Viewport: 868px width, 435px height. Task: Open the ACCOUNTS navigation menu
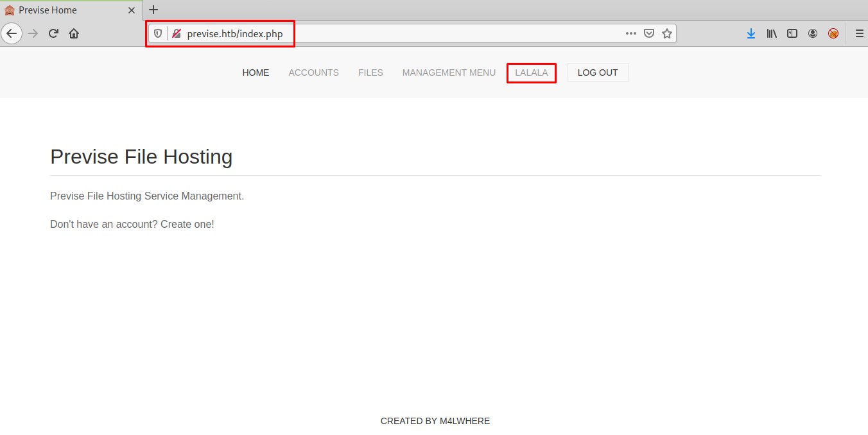tap(313, 72)
